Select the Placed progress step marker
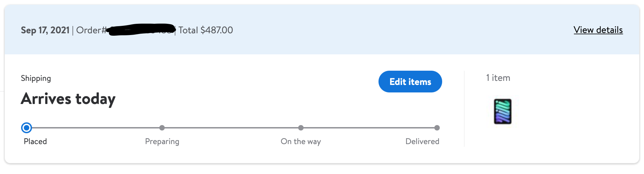644x174 pixels. [x=27, y=128]
